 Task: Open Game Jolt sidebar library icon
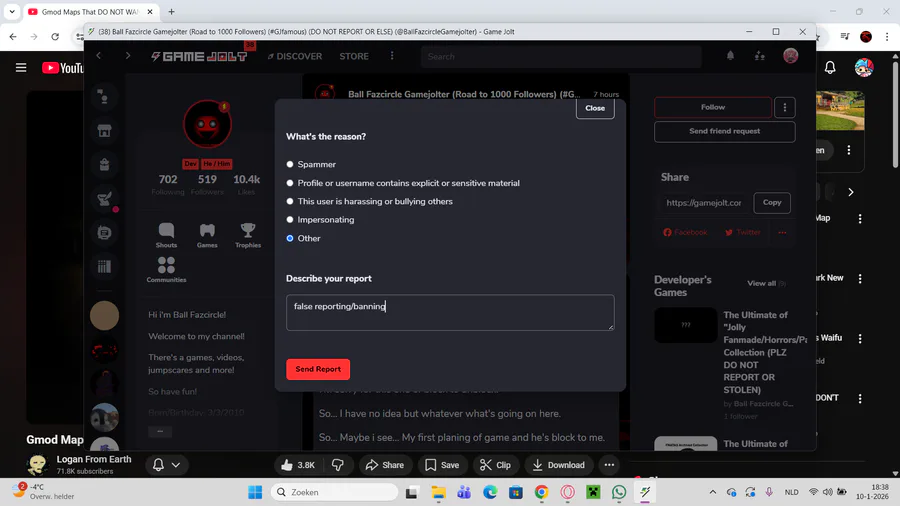click(x=104, y=266)
